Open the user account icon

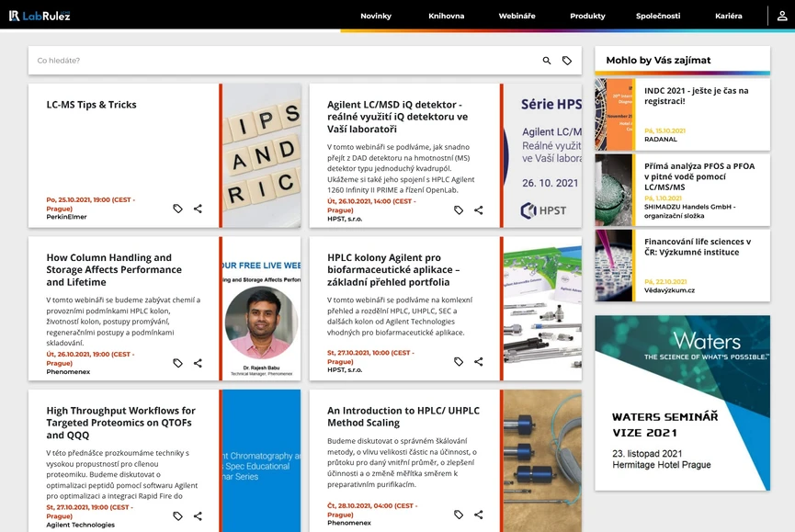pyautogui.click(x=782, y=16)
